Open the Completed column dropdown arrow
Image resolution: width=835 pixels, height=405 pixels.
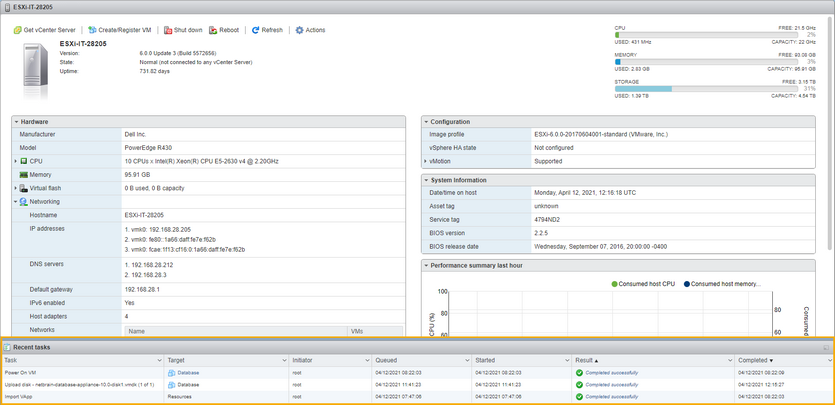coord(830,361)
